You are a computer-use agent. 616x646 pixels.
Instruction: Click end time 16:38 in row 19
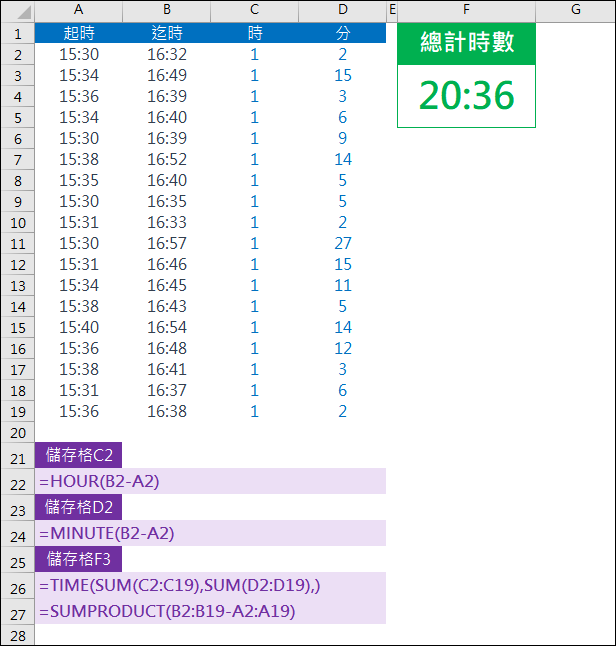[166, 411]
